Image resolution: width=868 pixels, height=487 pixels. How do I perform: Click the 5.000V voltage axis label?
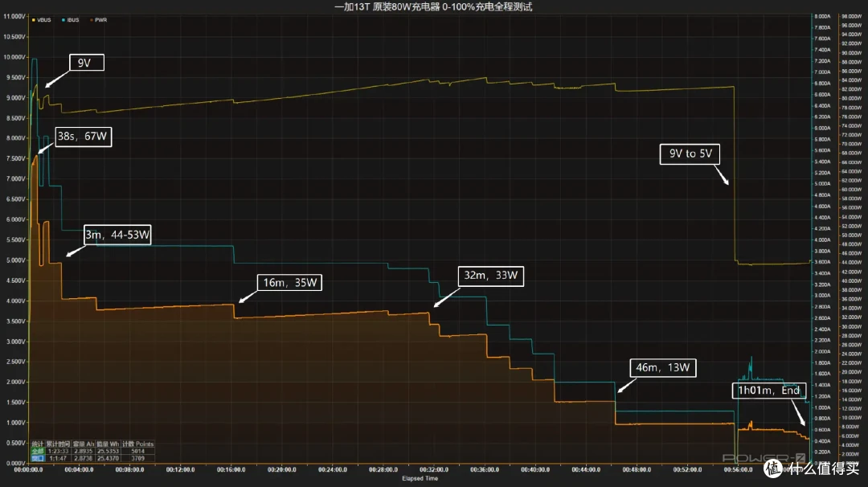[15, 260]
